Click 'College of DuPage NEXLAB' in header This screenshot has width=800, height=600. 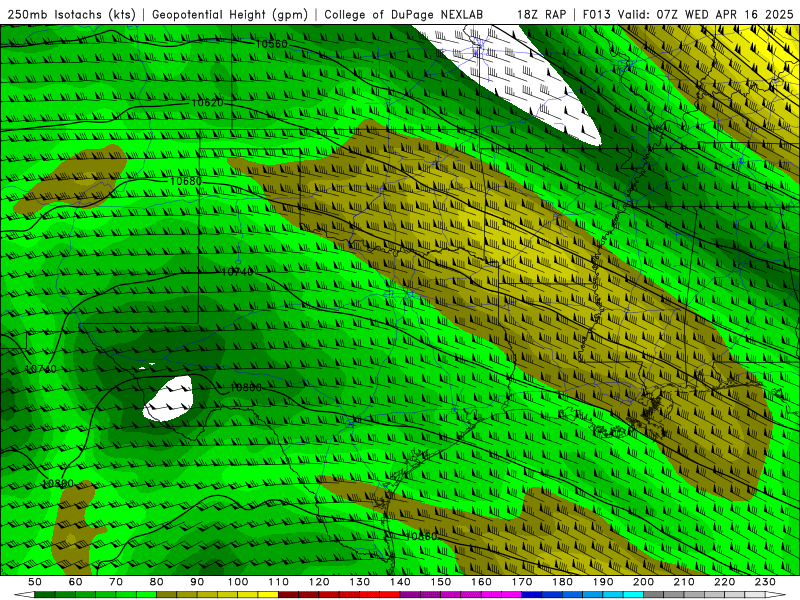(x=403, y=14)
